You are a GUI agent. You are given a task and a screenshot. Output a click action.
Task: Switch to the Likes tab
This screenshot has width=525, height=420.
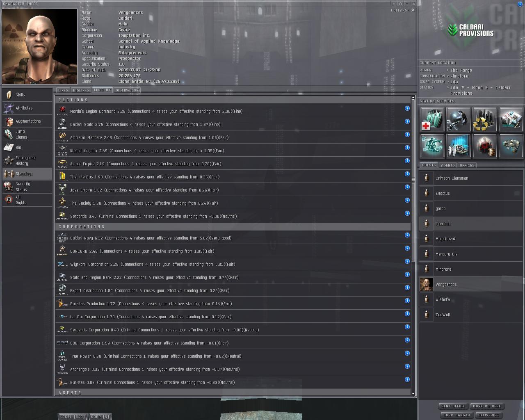coord(63,90)
